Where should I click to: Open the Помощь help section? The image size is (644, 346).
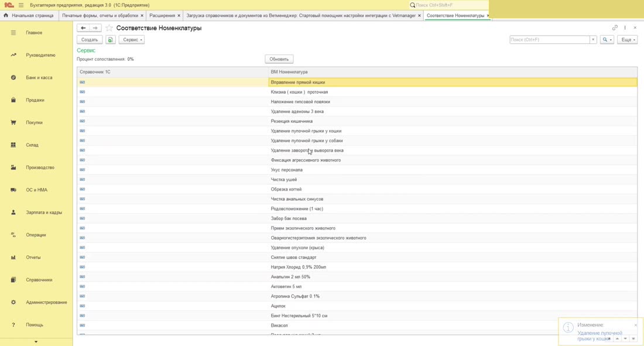pyautogui.click(x=35, y=325)
